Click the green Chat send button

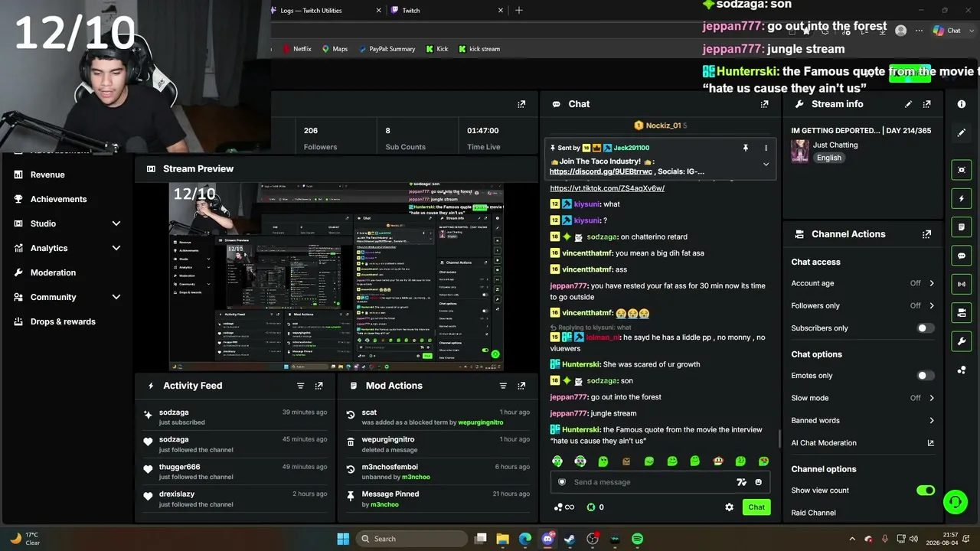tap(756, 507)
